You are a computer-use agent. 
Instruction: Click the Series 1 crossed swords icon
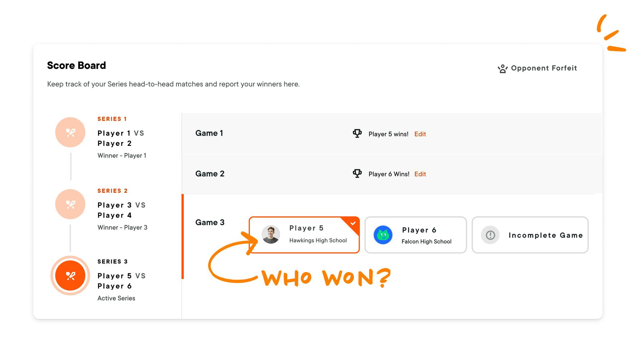click(x=70, y=132)
